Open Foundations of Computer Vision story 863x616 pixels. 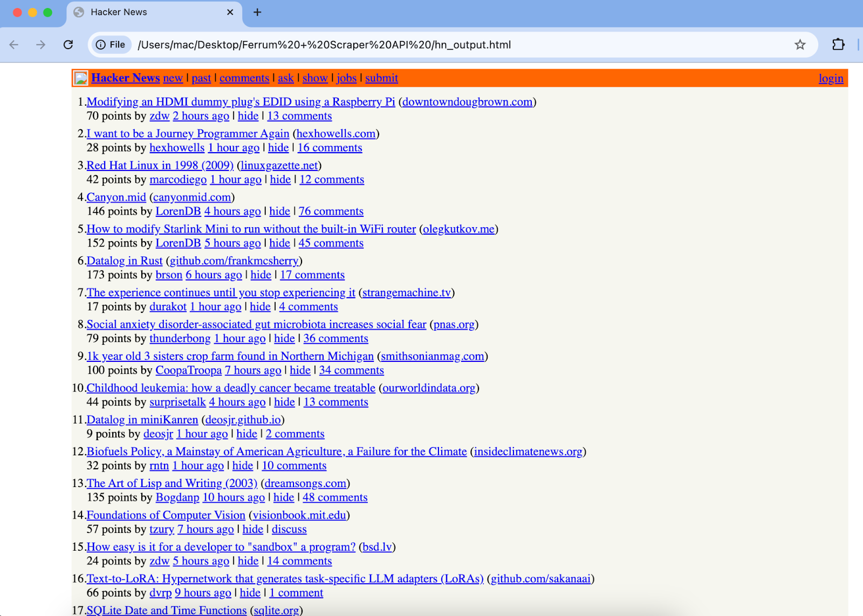click(166, 515)
